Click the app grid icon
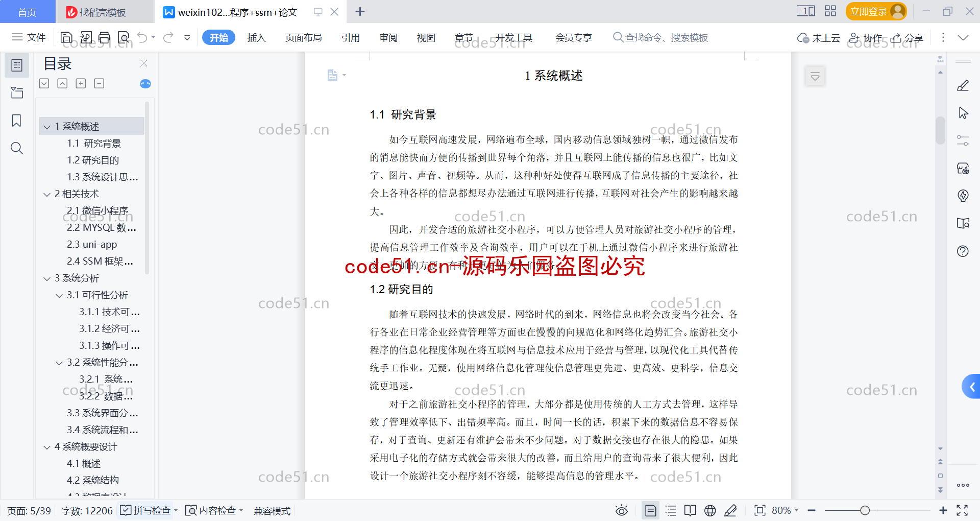The image size is (980, 521). click(x=830, y=11)
